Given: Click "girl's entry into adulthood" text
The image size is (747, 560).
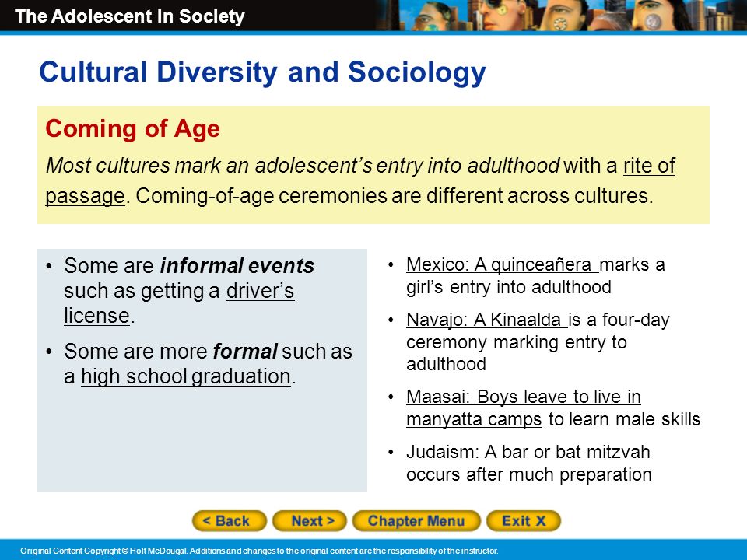Looking at the screenshot, I should 508,287.
